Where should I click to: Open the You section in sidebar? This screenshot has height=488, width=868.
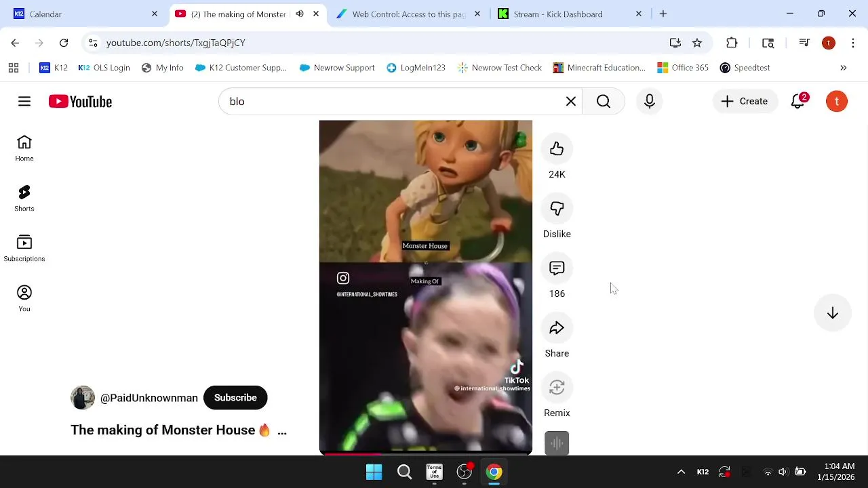24,299
